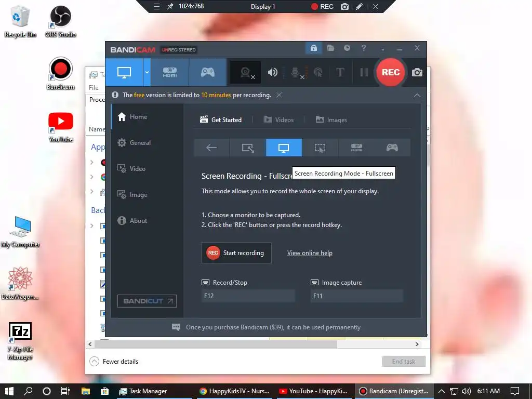Screen dimensions: 532x399
Task: Click the UNREGISTERED badge
Action: tap(179, 50)
